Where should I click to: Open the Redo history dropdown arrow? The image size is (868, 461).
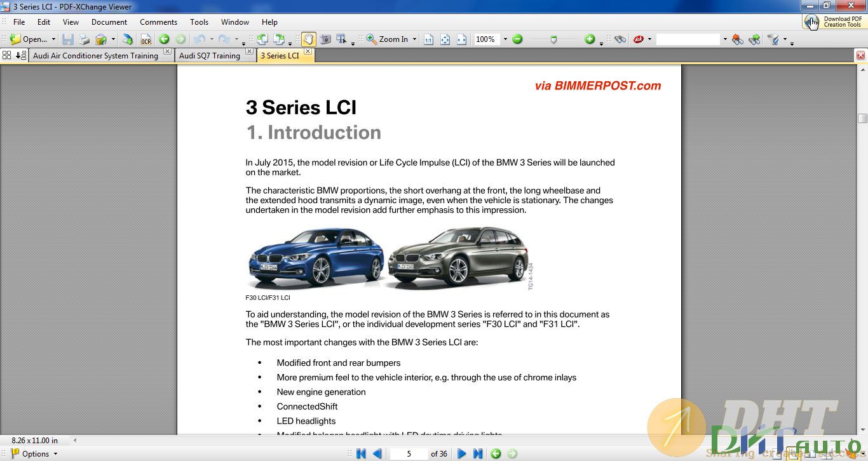pos(236,39)
